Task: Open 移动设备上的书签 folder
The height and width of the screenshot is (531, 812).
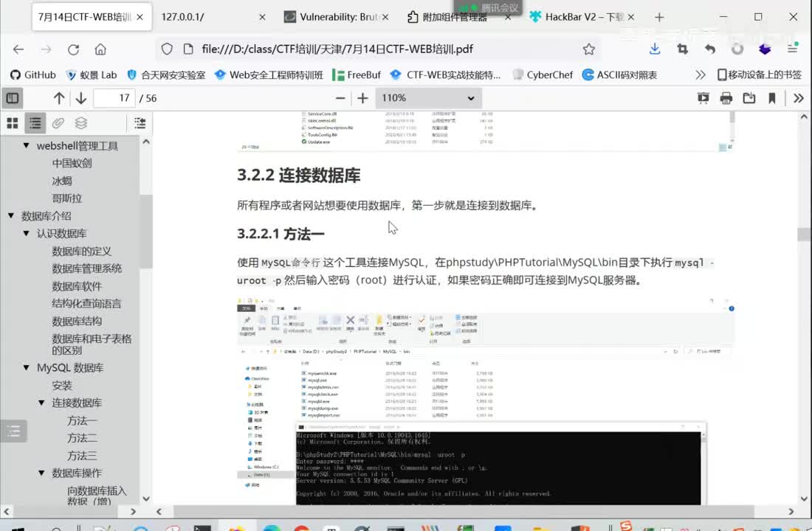Action: (759, 75)
